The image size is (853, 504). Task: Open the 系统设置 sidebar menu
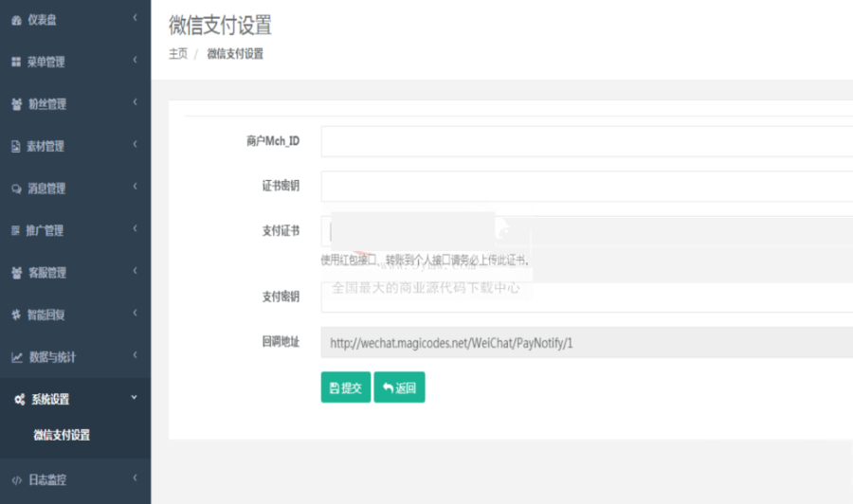(x=75, y=400)
